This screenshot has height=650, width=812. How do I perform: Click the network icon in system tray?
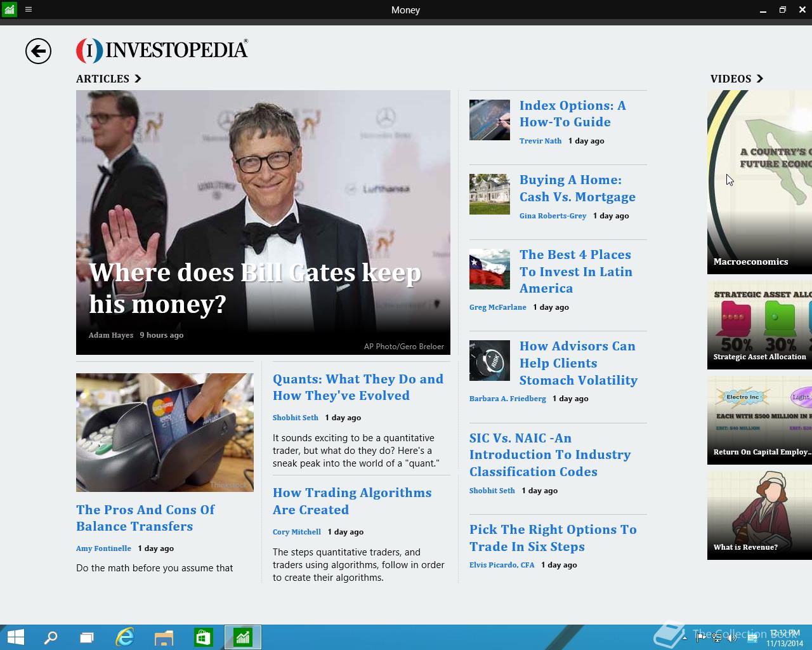716,638
